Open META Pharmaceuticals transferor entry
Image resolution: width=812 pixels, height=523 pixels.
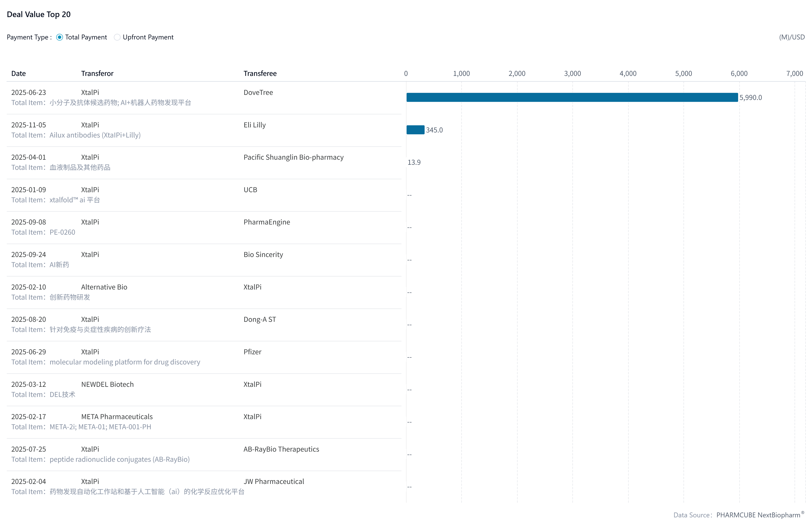click(117, 417)
